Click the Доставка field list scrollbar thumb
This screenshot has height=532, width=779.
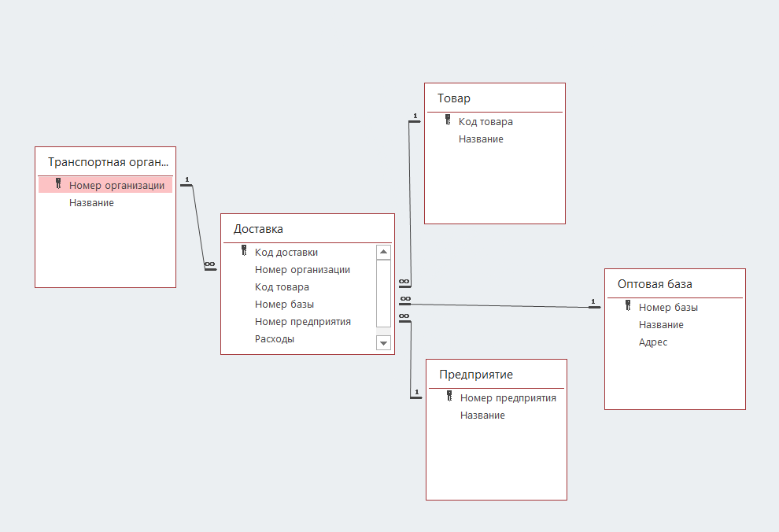coord(383,293)
